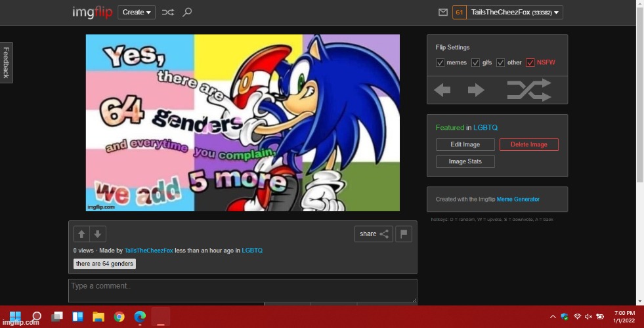Click the 'there are 64 genders' tag
Viewport: 644px width, 328px height.
105,264
